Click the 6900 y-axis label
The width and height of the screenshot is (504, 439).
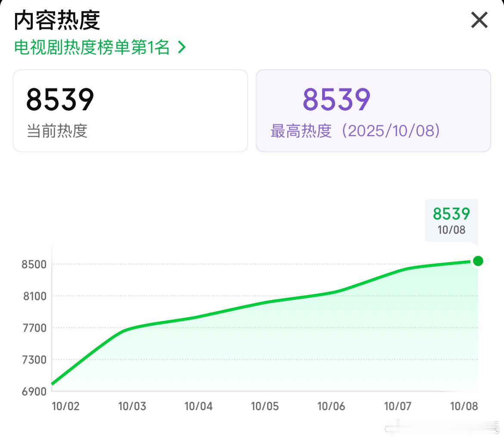point(34,392)
